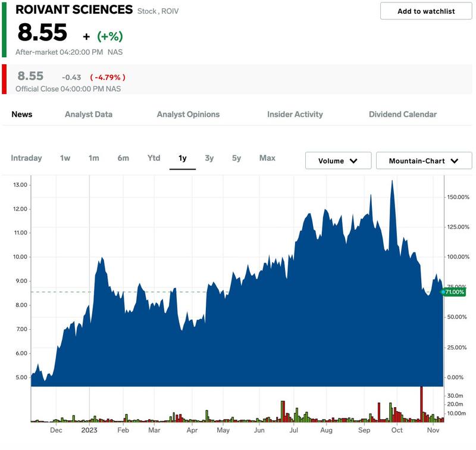The width and height of the screenshot is (476, 450).
Task: Click the 13.00 price axis label
Action: [20, 185]
